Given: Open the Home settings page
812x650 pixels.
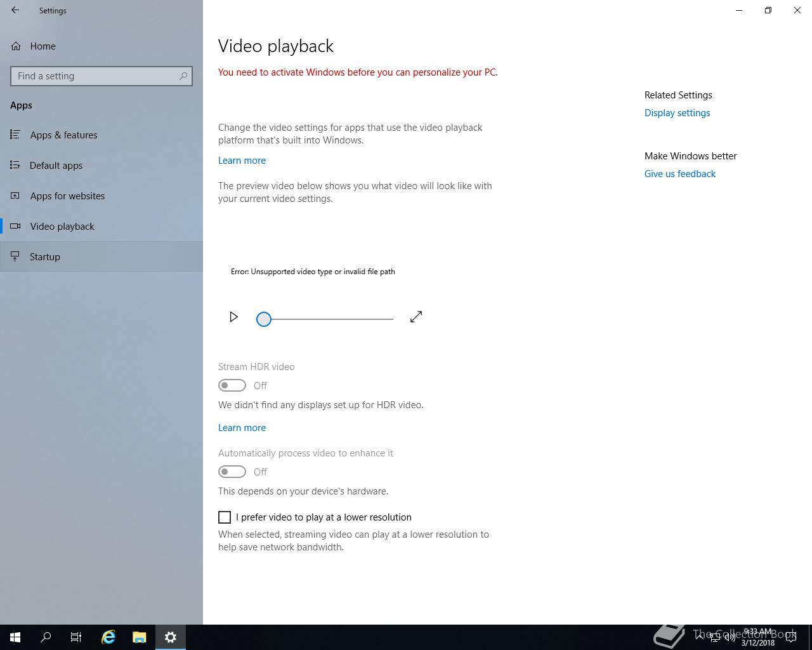Looking at the screenshot, I should (x=101, y=46).
